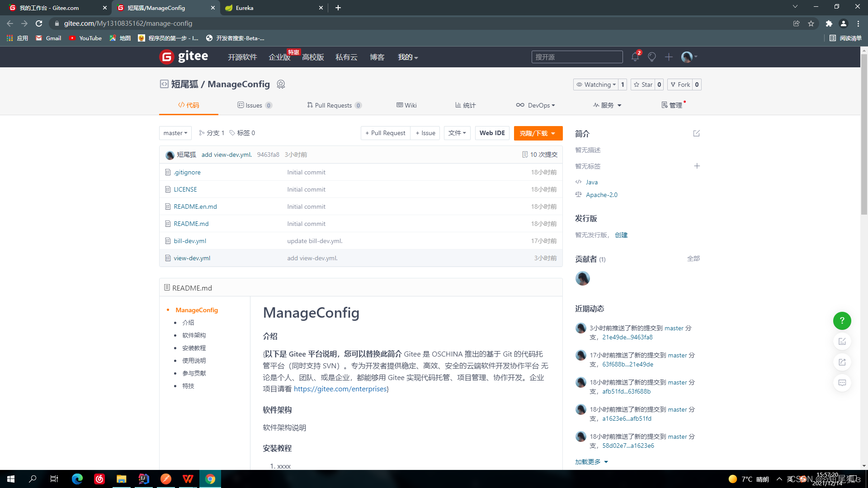
Task: Click plus icon to add tags
Action: point(697,166)
